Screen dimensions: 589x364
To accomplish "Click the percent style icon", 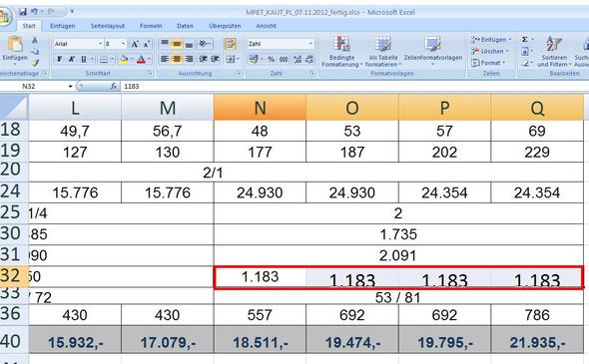I will coord(272,59).
